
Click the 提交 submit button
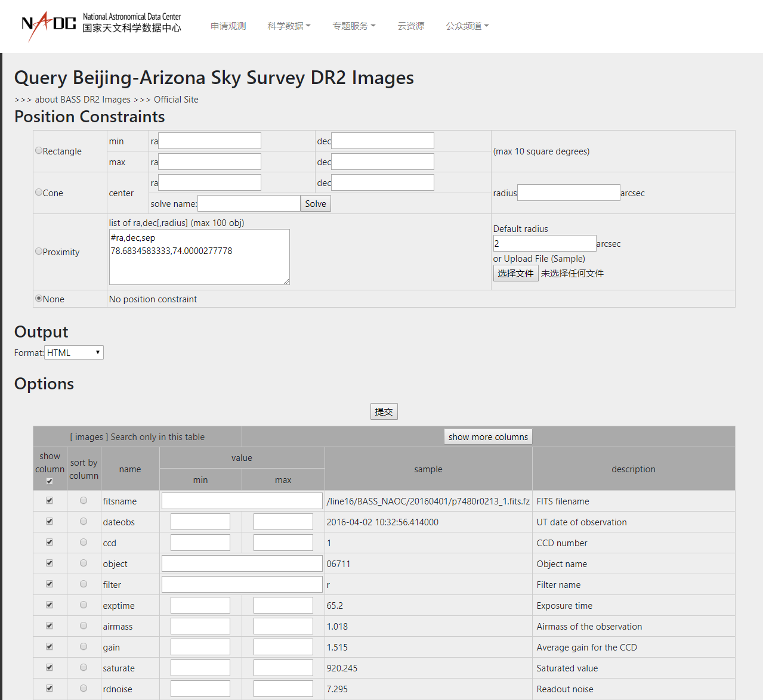pos(384,411)
